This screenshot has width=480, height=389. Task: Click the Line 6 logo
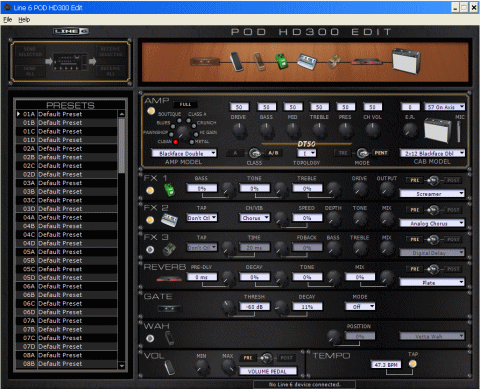pos(71,31)
